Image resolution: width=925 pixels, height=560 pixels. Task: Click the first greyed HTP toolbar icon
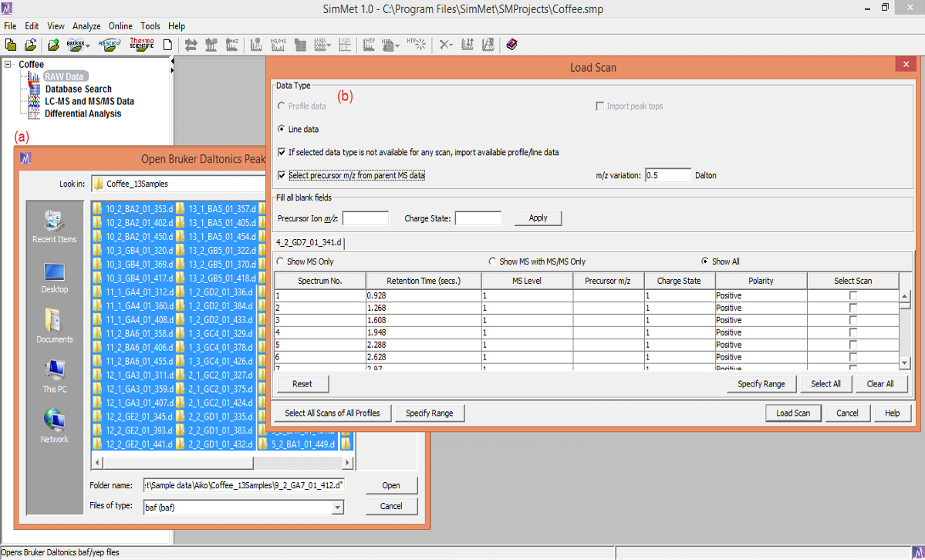[369, 45]
